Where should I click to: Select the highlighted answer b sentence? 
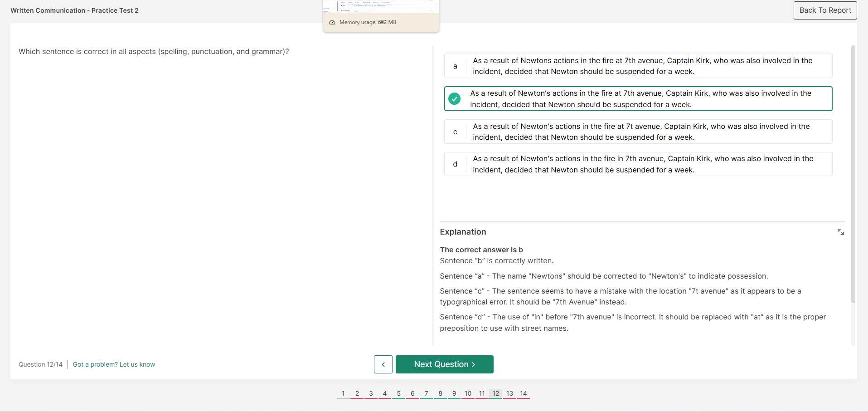point(640,99)
